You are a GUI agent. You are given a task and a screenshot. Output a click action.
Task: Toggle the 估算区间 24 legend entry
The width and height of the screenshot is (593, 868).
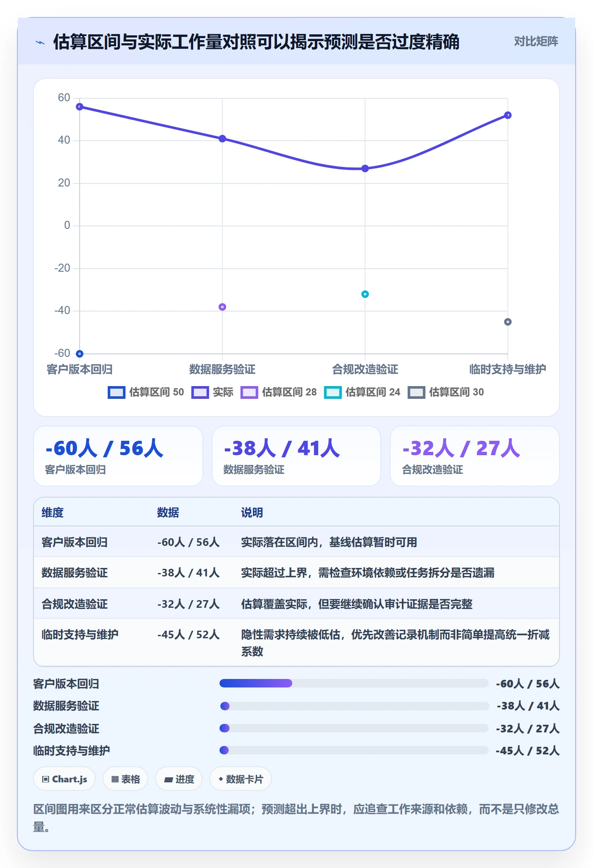(362, 392)
